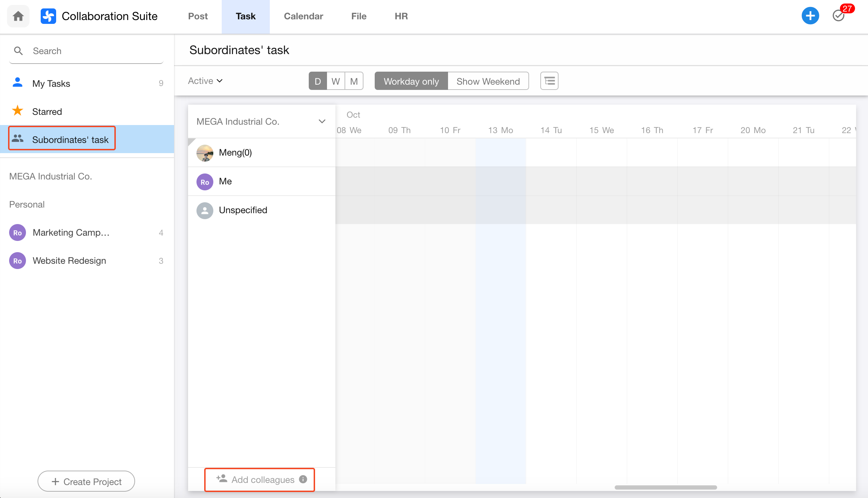Click the home icon
This screenshot has width=868, height=498.
(18, 16)
